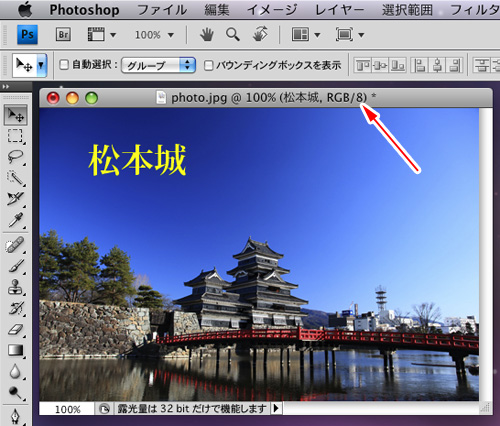Select the Clone Stamp tool
This screenshot has height=426, width=500.
coord(15,287)
